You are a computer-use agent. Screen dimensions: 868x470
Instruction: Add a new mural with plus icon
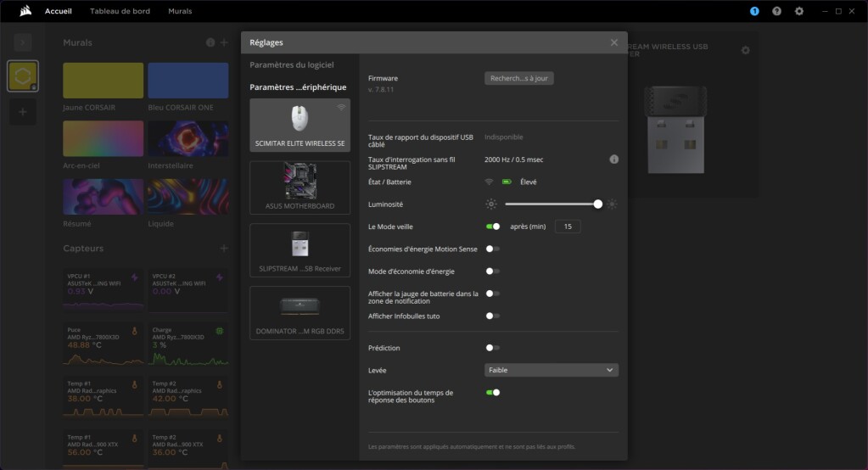(224, 42)
